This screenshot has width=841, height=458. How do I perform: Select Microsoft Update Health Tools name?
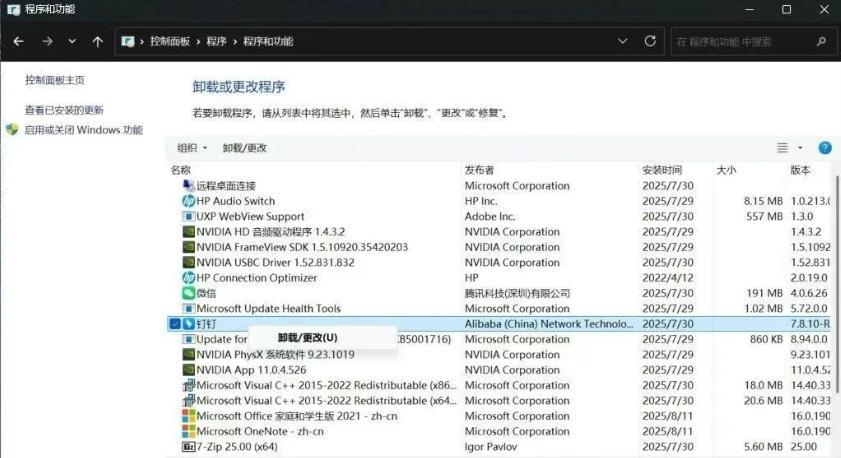[x=268, y=308]
